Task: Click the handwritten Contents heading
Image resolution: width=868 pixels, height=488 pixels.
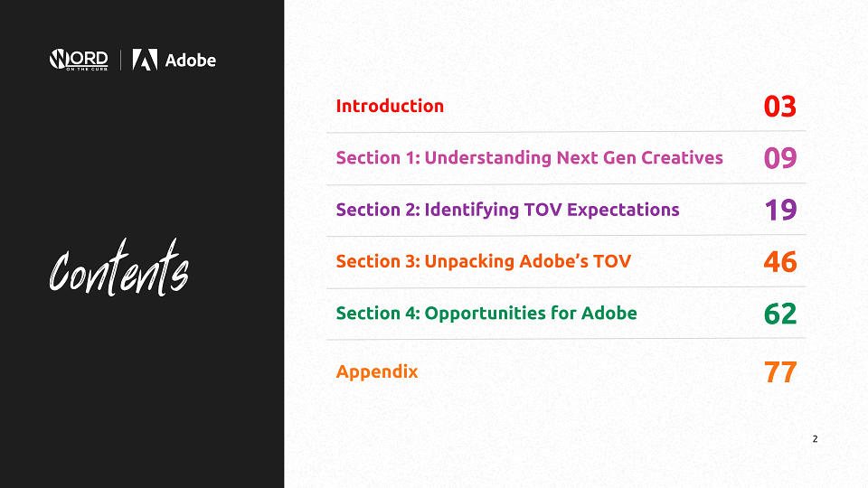Action: click(x=119, y=268)
